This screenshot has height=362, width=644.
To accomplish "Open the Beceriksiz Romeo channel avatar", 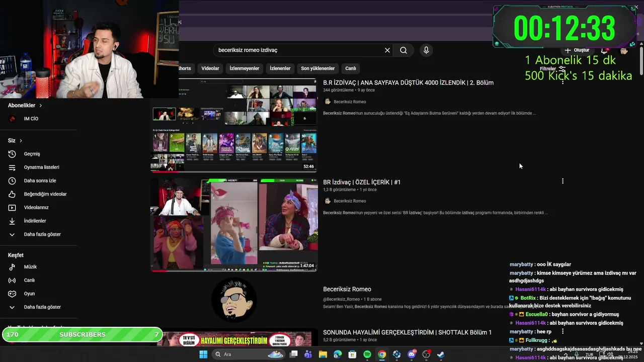I will pyautogui.click(x=234, y=300).
